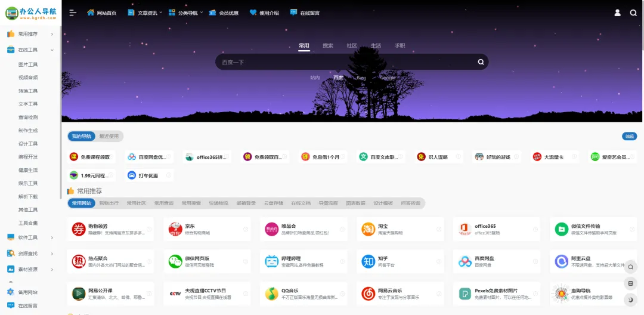Open the 唯品会 site icon
Image resolution: width=644 pixels, height=315 pixels.
pyautogui.click(x=272, y=229)
